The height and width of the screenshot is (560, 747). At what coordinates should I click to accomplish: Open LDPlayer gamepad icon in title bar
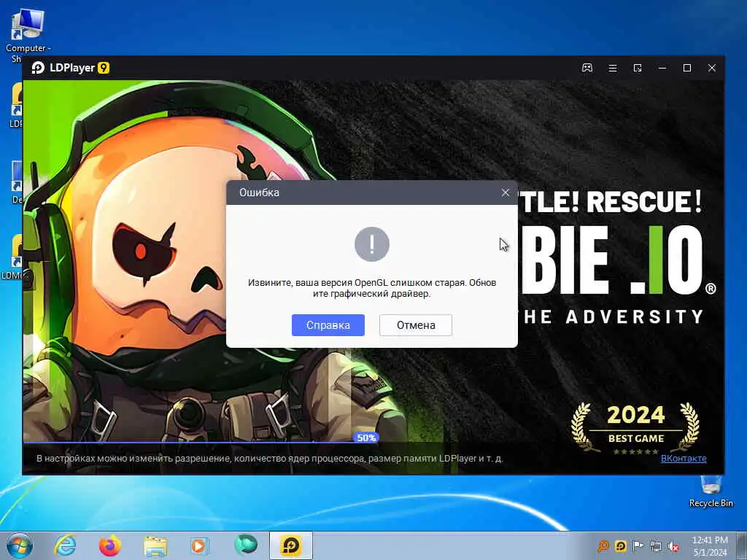pyautogui.click(x=587, y=68)
